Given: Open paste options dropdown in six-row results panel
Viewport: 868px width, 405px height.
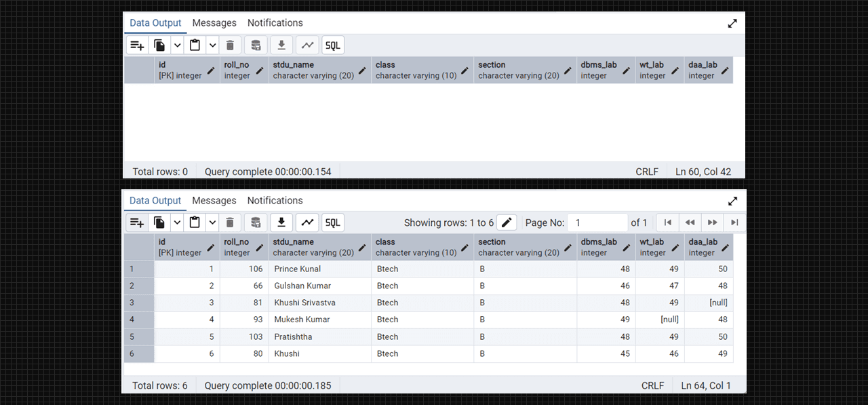Looking at the screenshot, I should click(212, 223).
